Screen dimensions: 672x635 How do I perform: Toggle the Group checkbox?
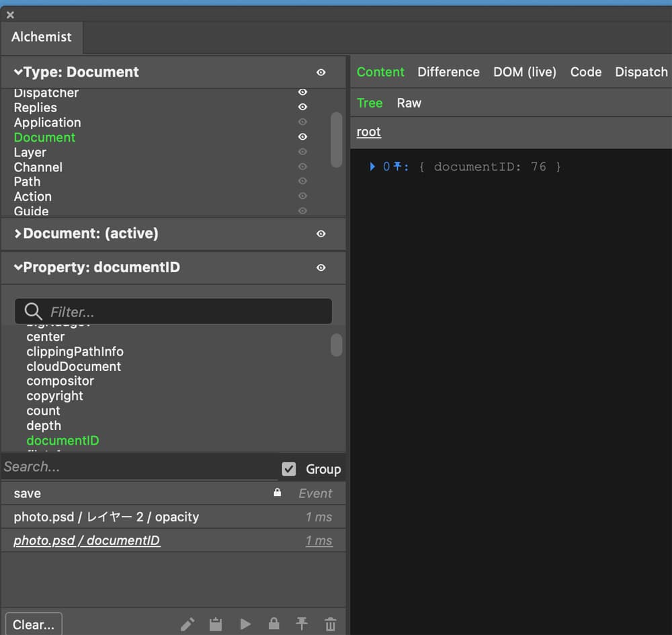[x=289, y=469]
